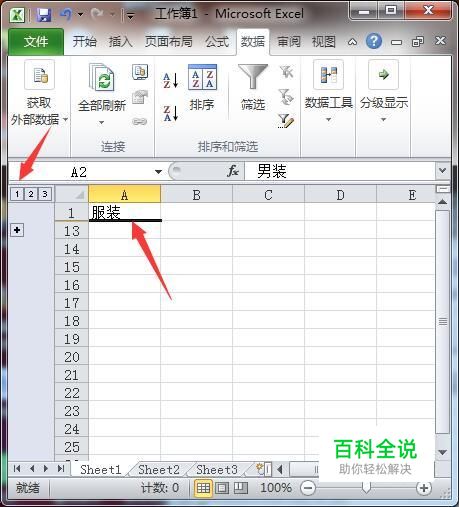Click the Edit Links icon in 连接 group
The image size is (459, 507).
click(x=140, y=121)
